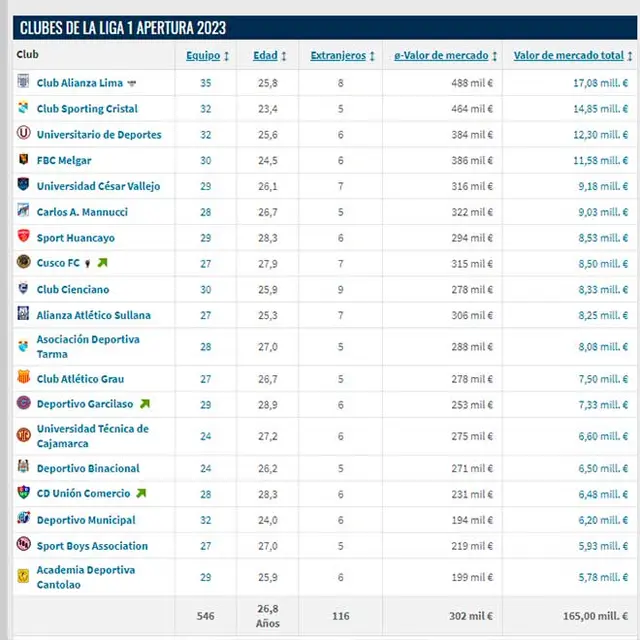Click the Sport Huancayo red crest icon

23,238
